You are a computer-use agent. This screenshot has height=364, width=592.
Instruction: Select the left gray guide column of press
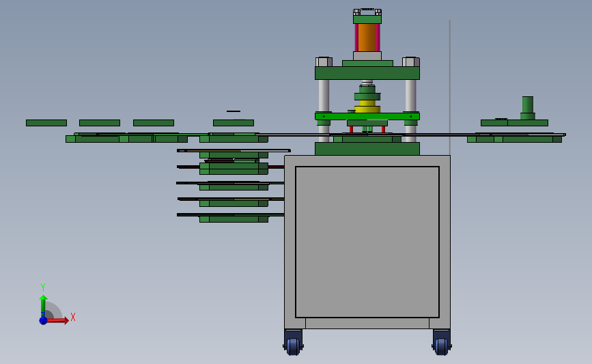pos(324,96)
